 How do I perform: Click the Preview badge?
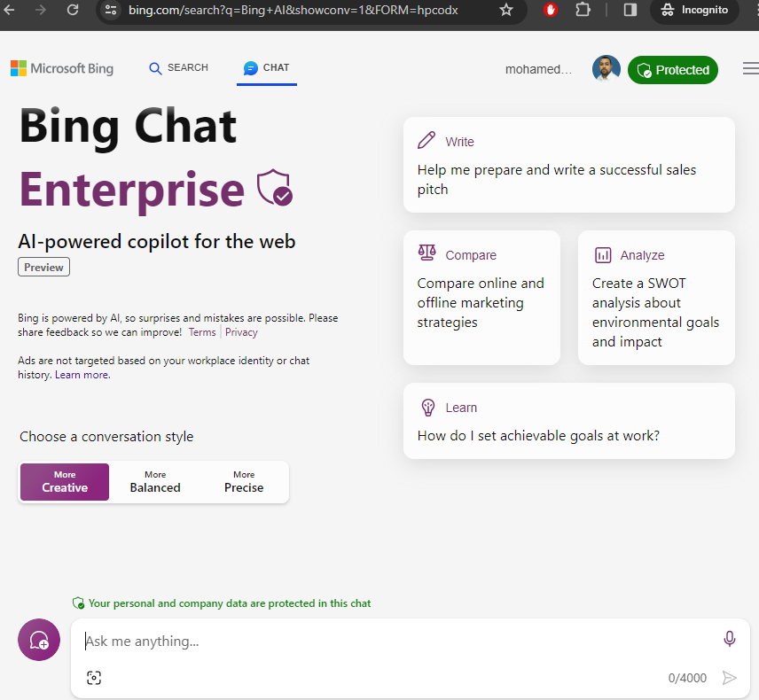point(44,267)
